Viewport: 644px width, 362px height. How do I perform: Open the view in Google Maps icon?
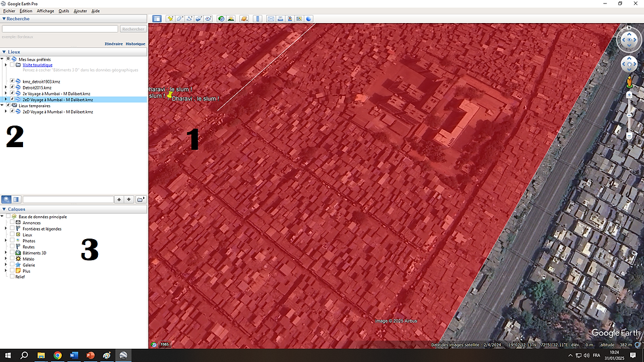point(299,18)
